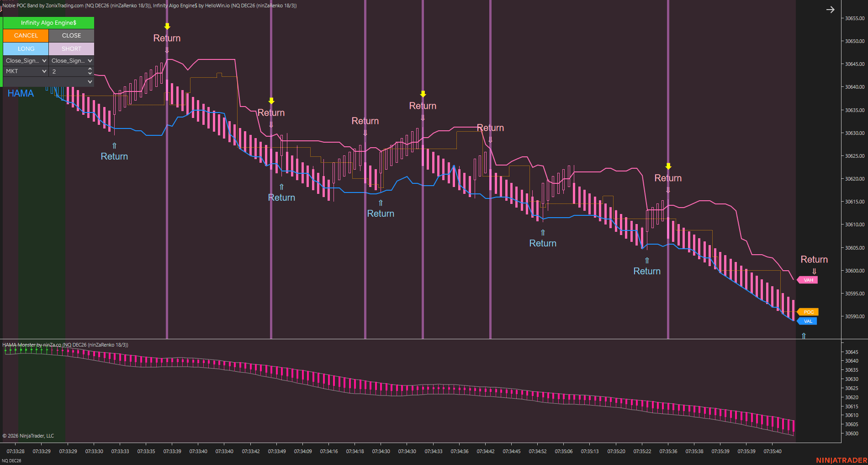Increase order quantity with the up stepper arrow

90,69
